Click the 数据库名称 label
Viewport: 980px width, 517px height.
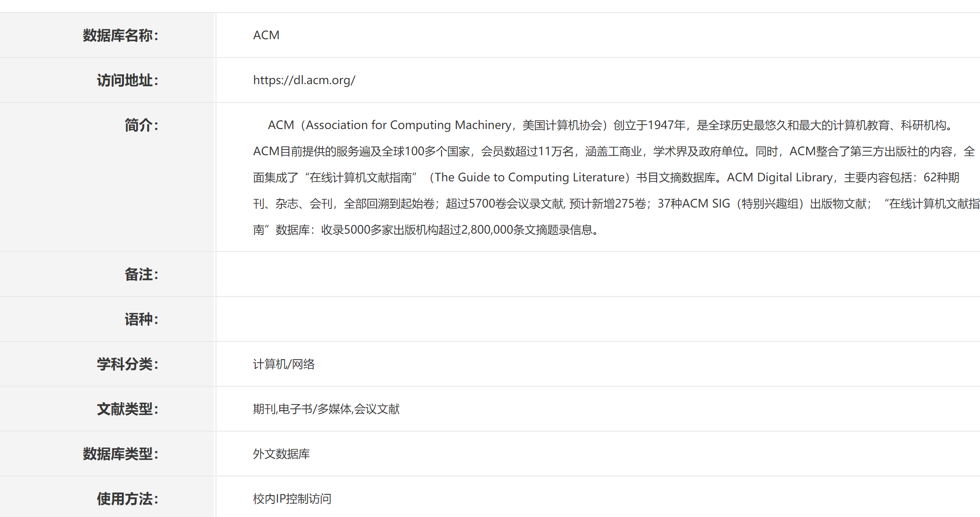click(x=121, y=35)
